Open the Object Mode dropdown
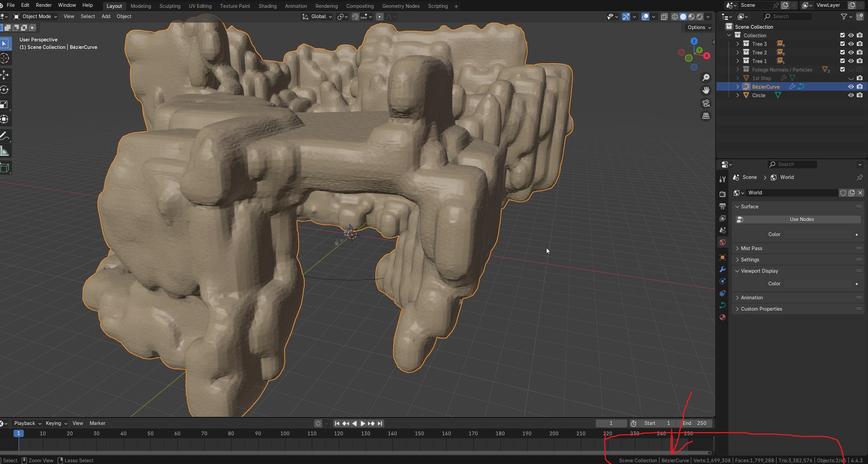This screenshot has width=868, height=464. click(x=35, y=16)
